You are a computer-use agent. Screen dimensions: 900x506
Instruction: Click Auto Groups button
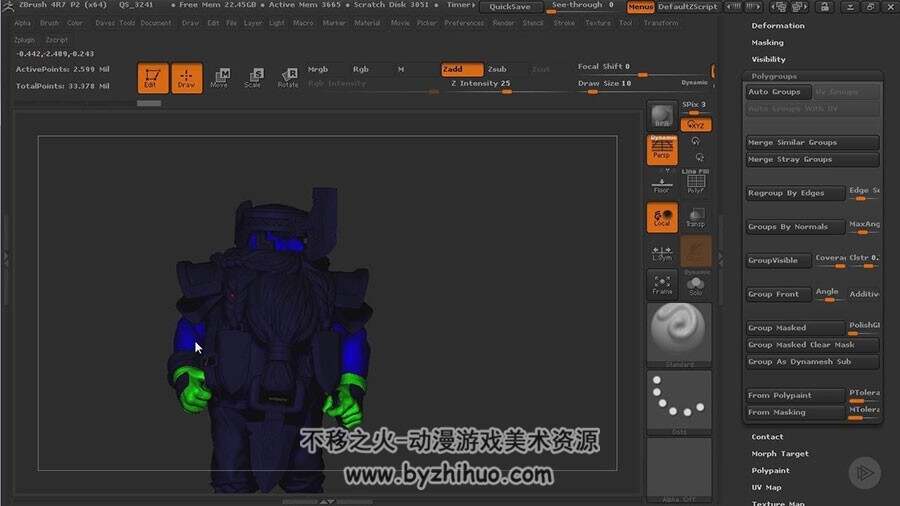point(778,92)
